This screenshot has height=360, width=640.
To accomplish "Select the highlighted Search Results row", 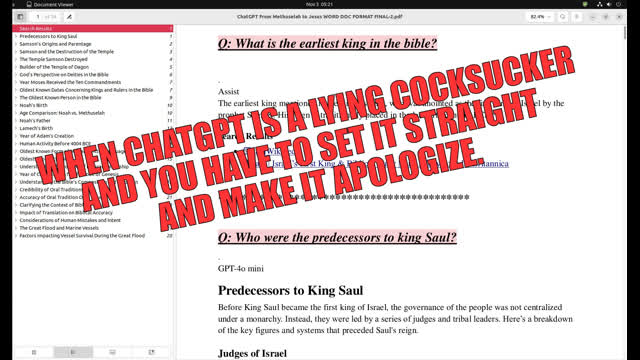I will (93, 29).
